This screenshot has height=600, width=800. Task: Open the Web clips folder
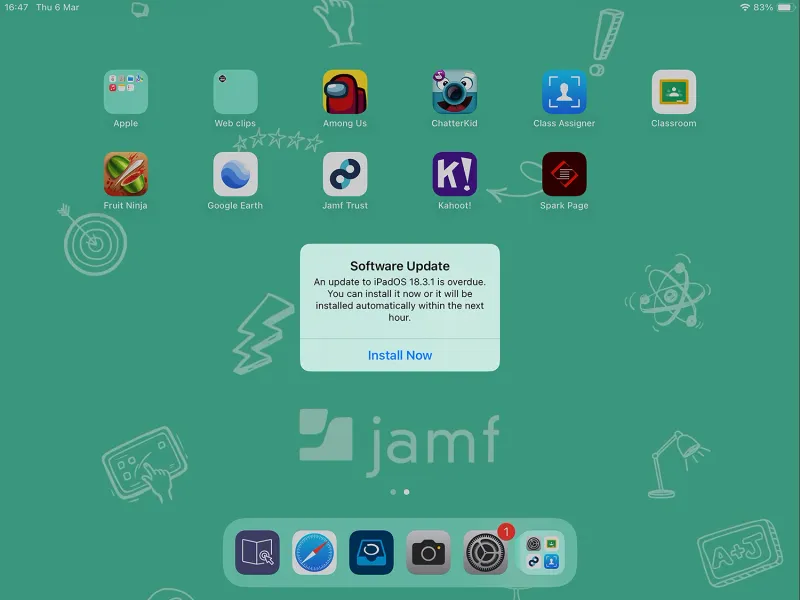click(235, 92)
